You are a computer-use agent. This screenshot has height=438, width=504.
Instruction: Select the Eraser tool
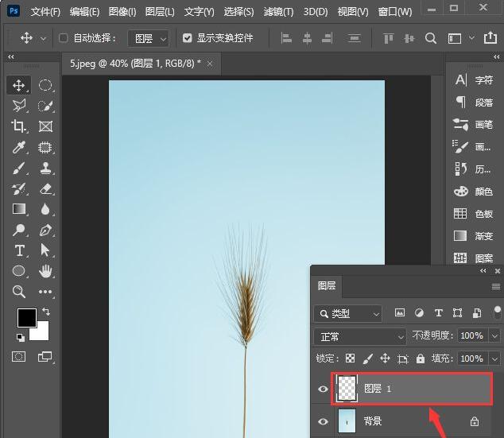pos(45,188)
